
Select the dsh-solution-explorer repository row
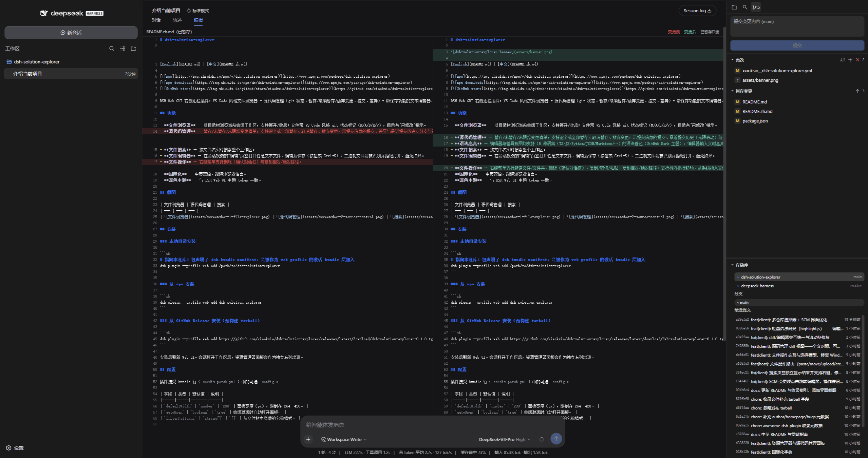tap(799, 277)
